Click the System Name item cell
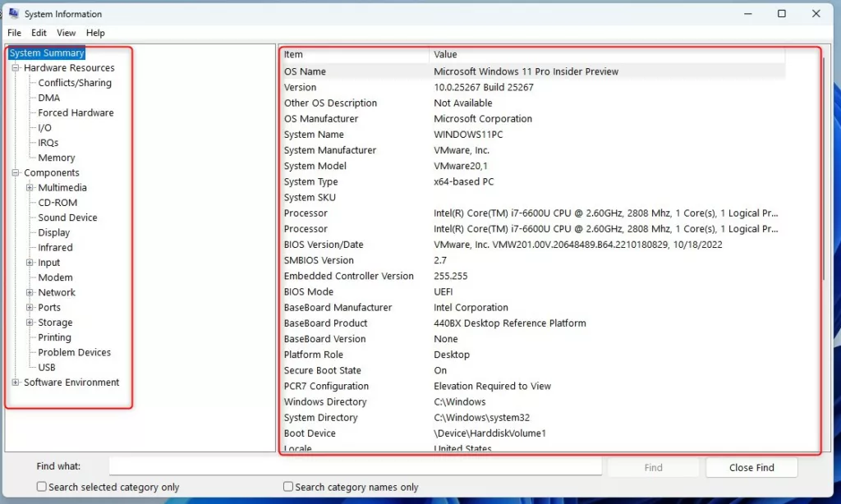Image resolution: width=841 pixels, height=504 pixels. tap(314, 135)
